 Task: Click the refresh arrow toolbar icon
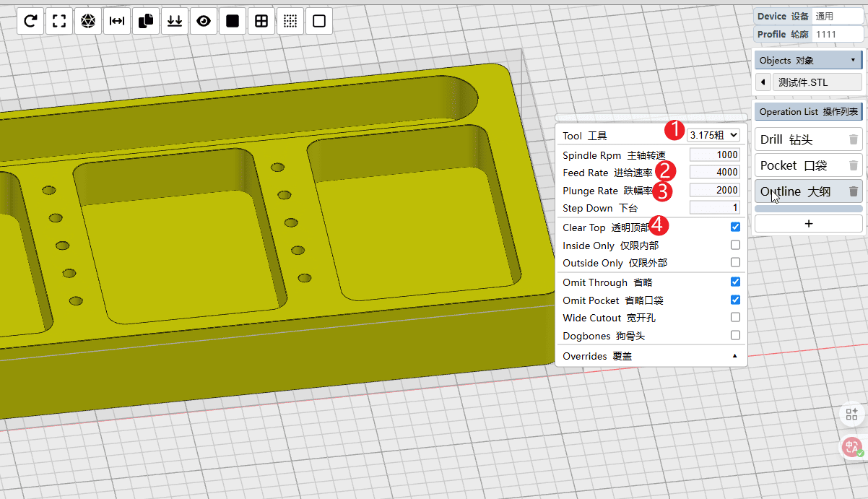[30, 22]
